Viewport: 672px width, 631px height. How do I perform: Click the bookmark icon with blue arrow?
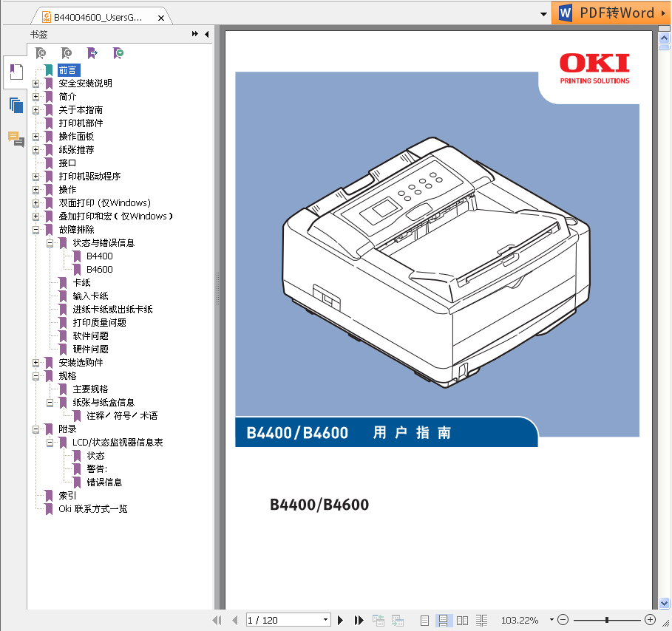coord(92,53)
